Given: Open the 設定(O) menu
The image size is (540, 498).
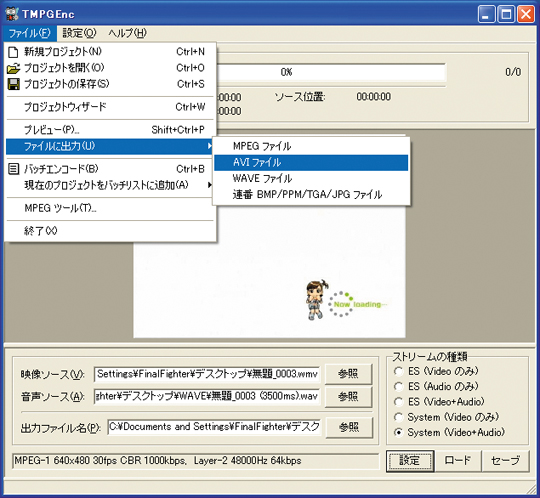Looking at the screenshot, I should (x=79, y=33).
